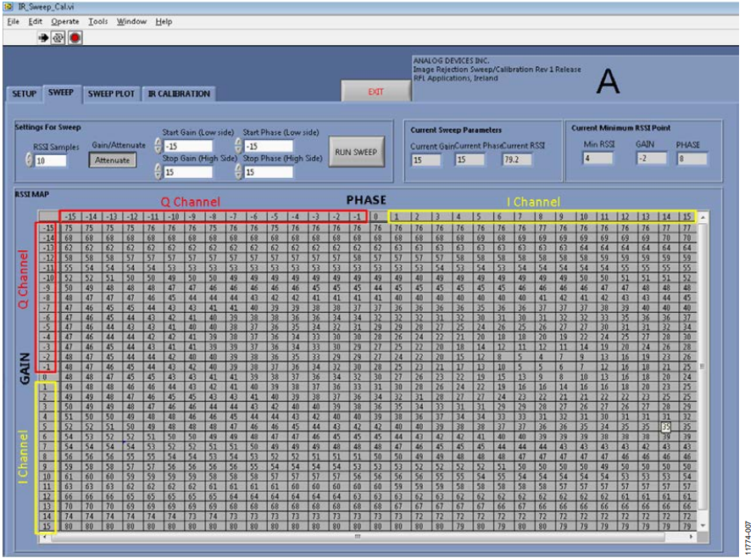The width and height of the screenshot is (756, 558).
Task: Click the Stop Phase stepper arrows
Action: (x=238, y=172)
